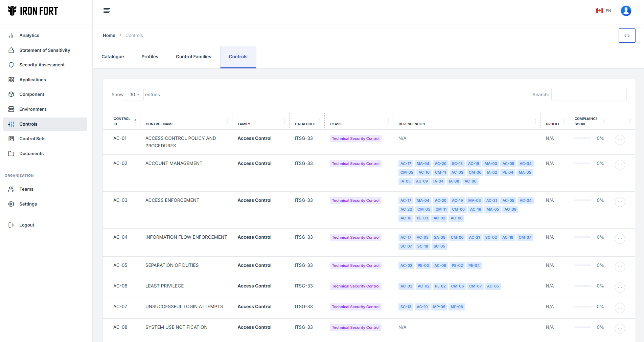Click the code embed icon button
The width and height of the screenshot is (644, 342).
pos(627,36)
